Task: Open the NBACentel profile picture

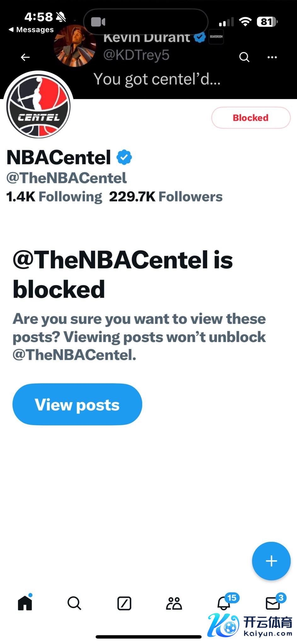Action: [x=38, y=106]
